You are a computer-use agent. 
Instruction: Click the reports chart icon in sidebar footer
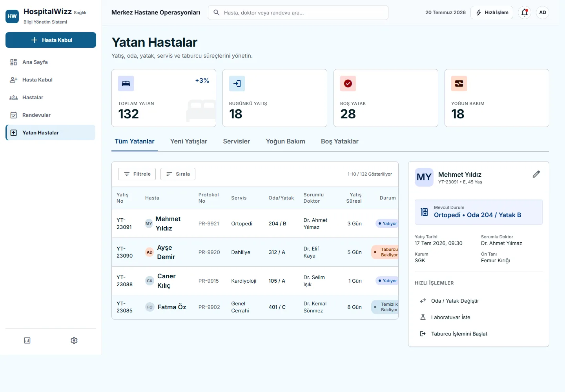[27, 340]
